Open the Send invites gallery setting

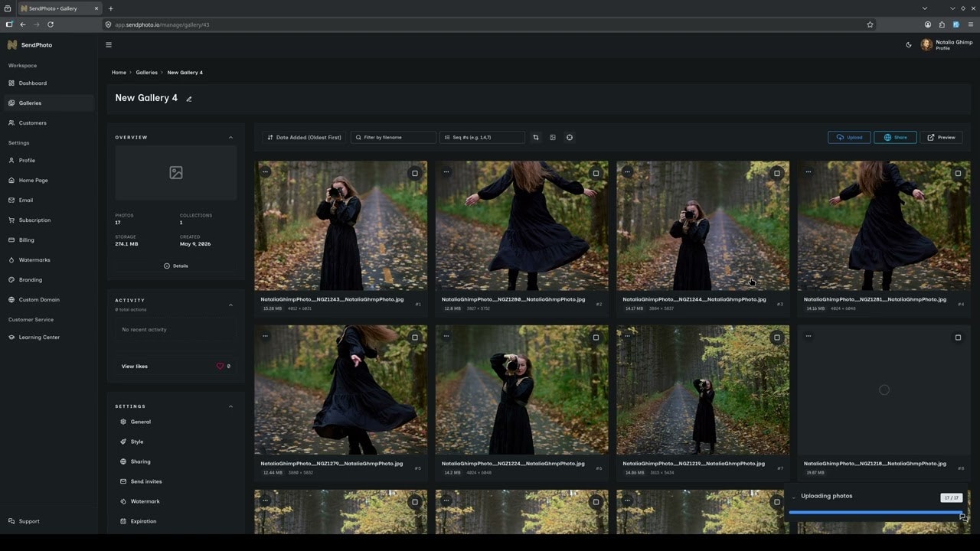145,481
